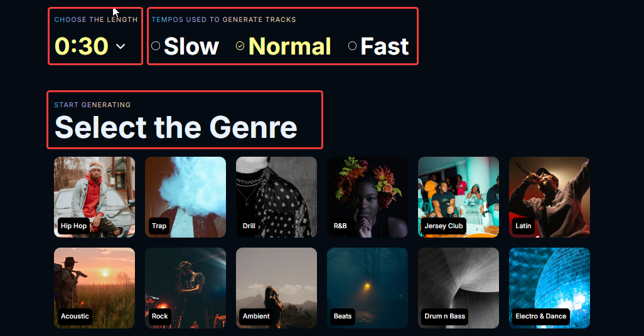The height and width of the screenshot is (336, 644).
Task: Pick the Beats genre thumbnail
Action: pyautogui.click(x=367, y=288)
